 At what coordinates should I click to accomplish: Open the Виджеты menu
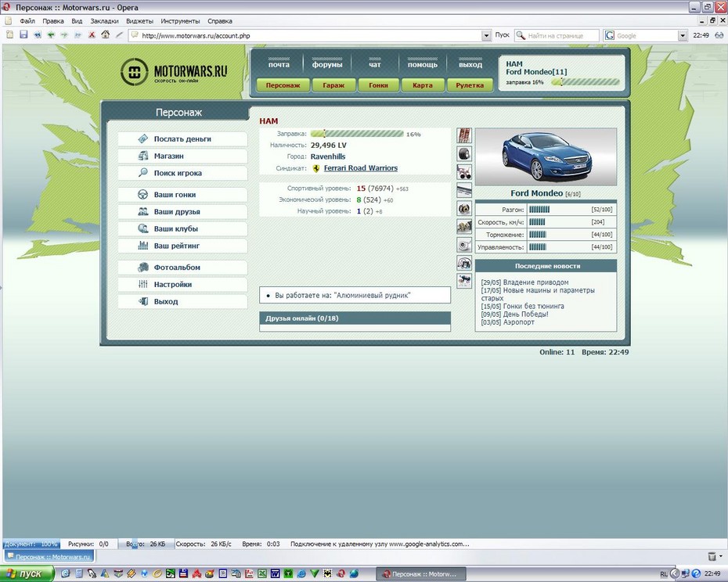click(139, 21)
